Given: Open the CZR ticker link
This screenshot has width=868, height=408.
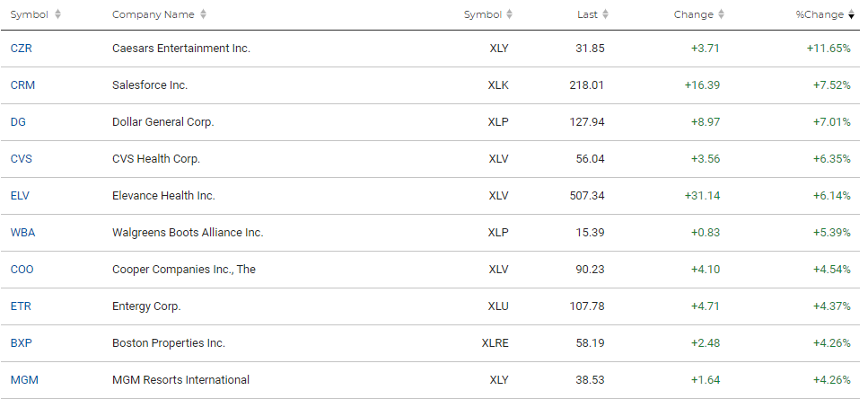Looking at the screenshot, I should tap(21, 49).
